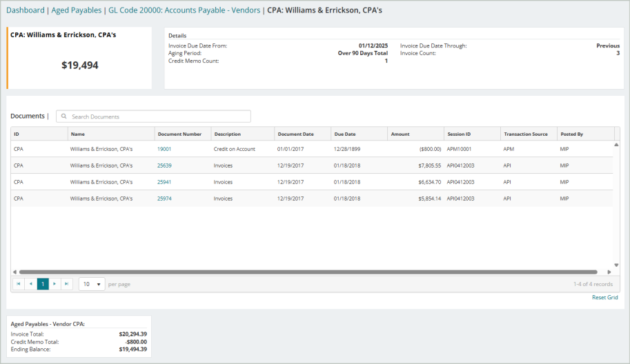Select the APM transaction source cell
This screenshot has width=630, height=364.
click(x=529, y=149)
